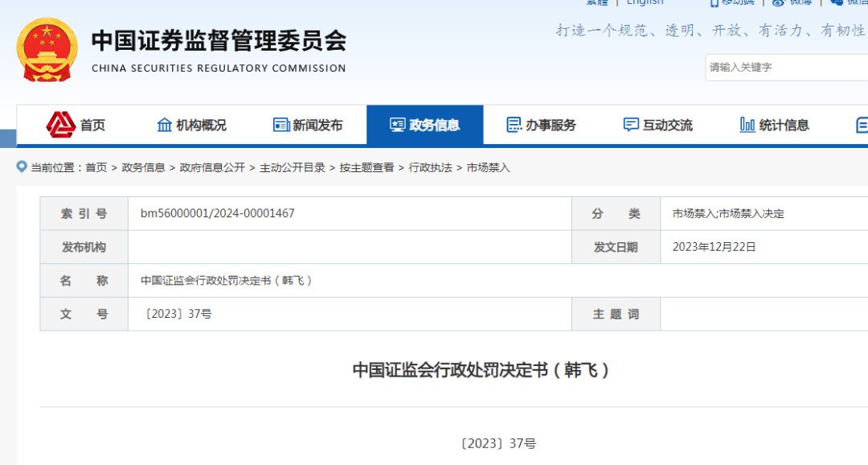Click CHINA SECURITIES REGULATORY COMMISSION subtitle
The image size is (868, 465).
(219, 68)
